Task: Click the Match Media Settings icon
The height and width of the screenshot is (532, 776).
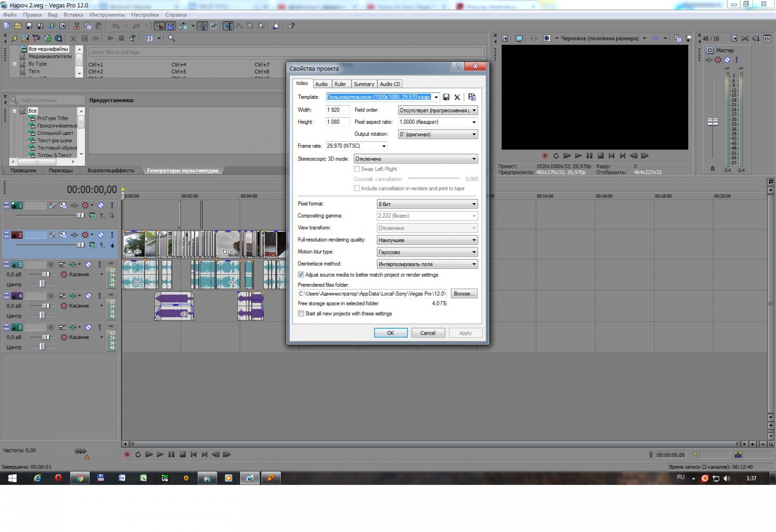Action: click(471, 97)
